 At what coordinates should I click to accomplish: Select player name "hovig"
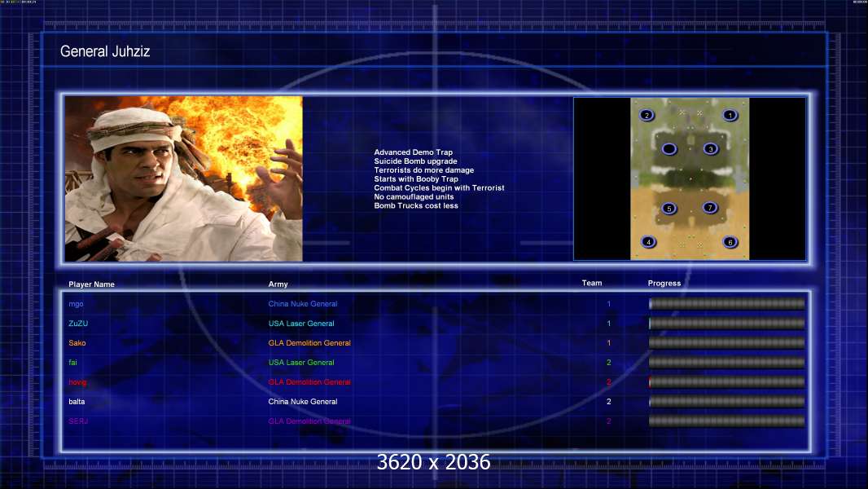77,382
